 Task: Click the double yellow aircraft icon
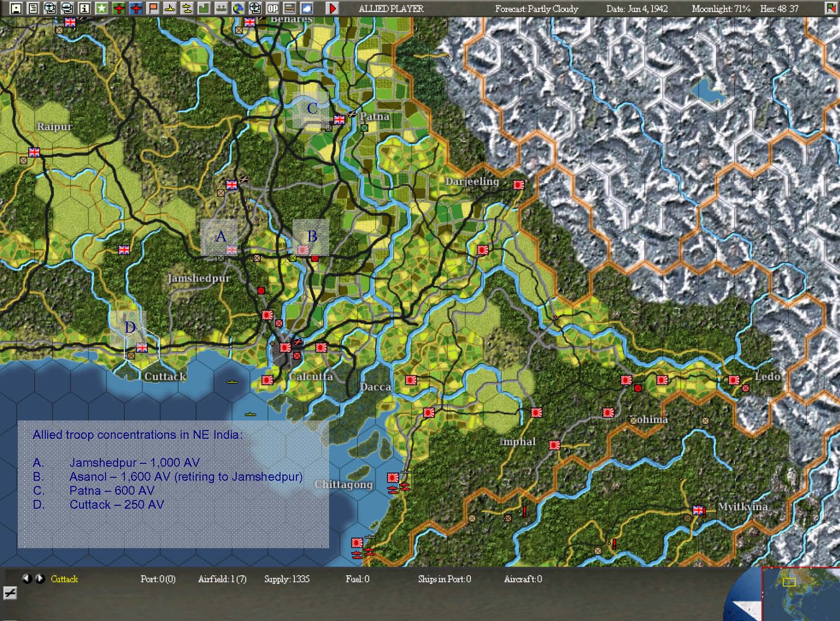click(187, 8)
